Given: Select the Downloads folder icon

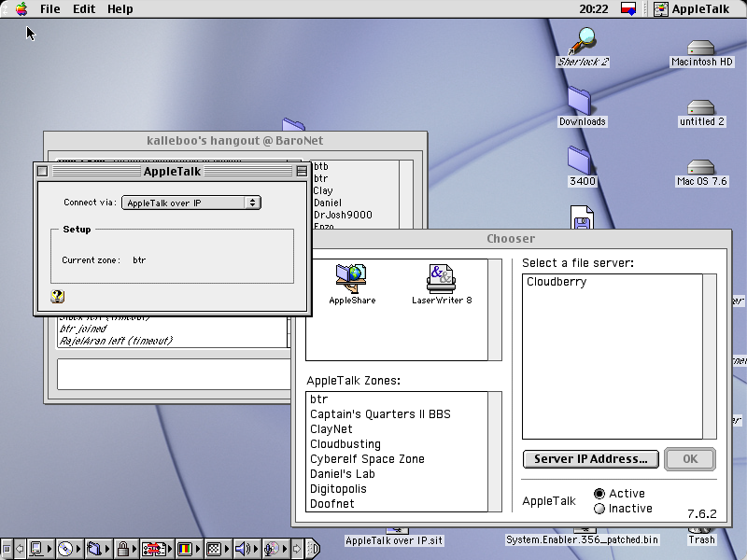Looking at the screenshot, I should 582,106.
